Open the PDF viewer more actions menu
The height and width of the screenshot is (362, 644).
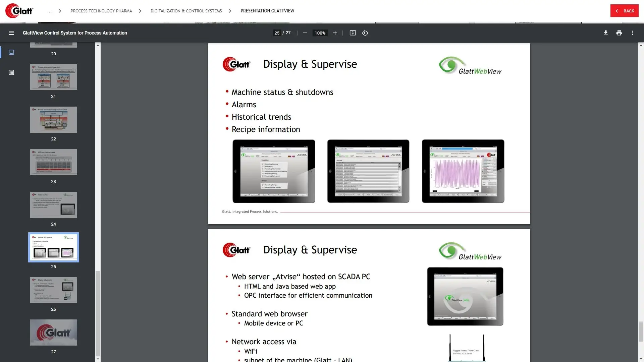[x=633, y=33]
